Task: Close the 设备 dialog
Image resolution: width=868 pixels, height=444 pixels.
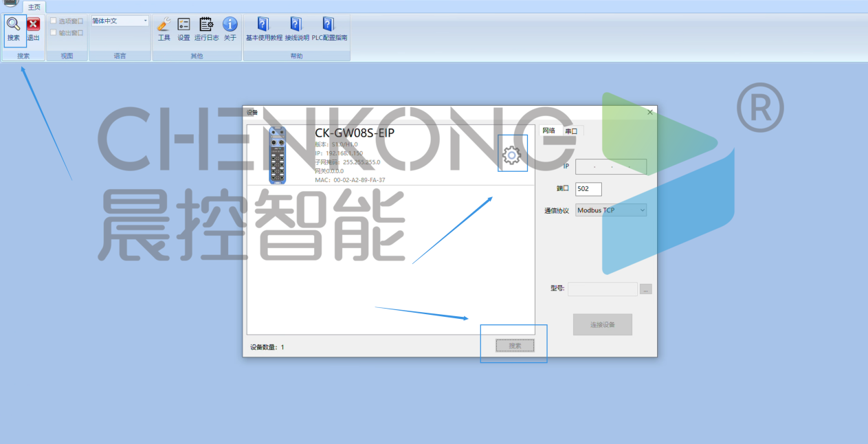Action: (x=650, y=112)
